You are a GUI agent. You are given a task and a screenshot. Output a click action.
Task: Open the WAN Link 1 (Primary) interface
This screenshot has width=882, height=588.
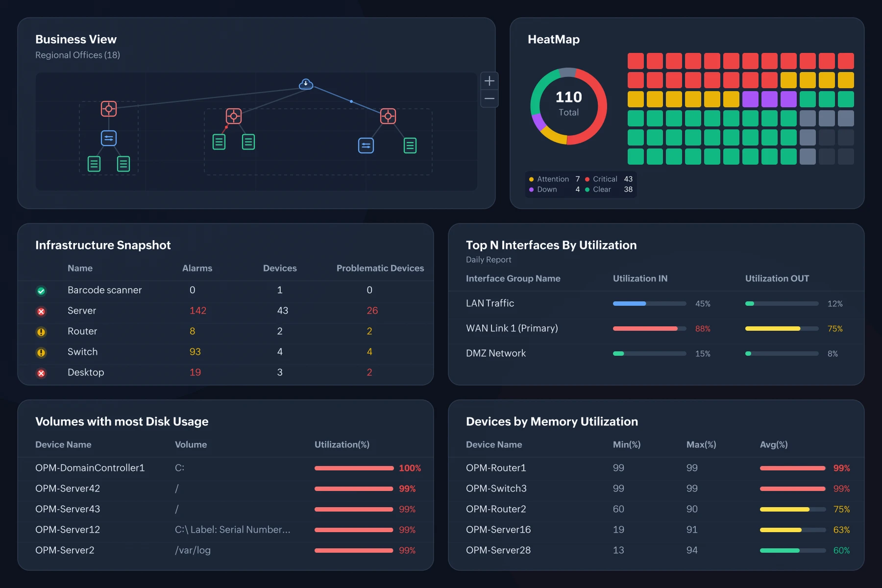pyautogui.click(x=512, y=328)
